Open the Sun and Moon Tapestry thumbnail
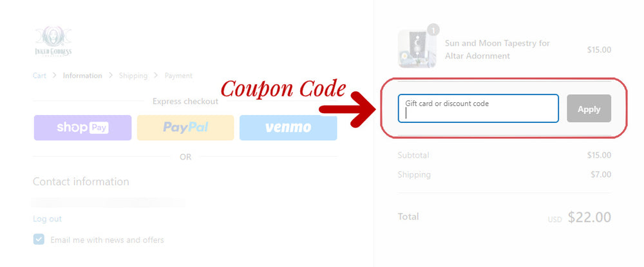Screen dimensions: 644x267 tap(417, 49)
